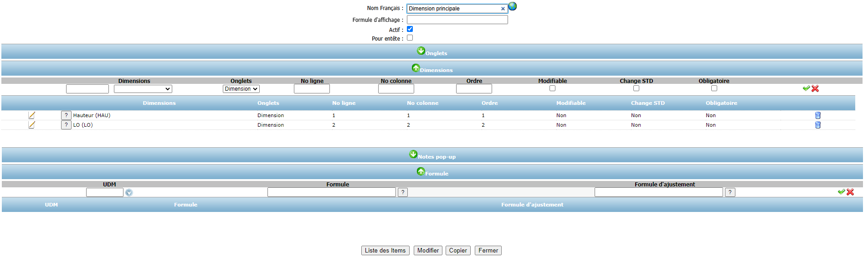868x263 pixels.
Task: Open help for Formule d'ajustement field
Action: 730,192
